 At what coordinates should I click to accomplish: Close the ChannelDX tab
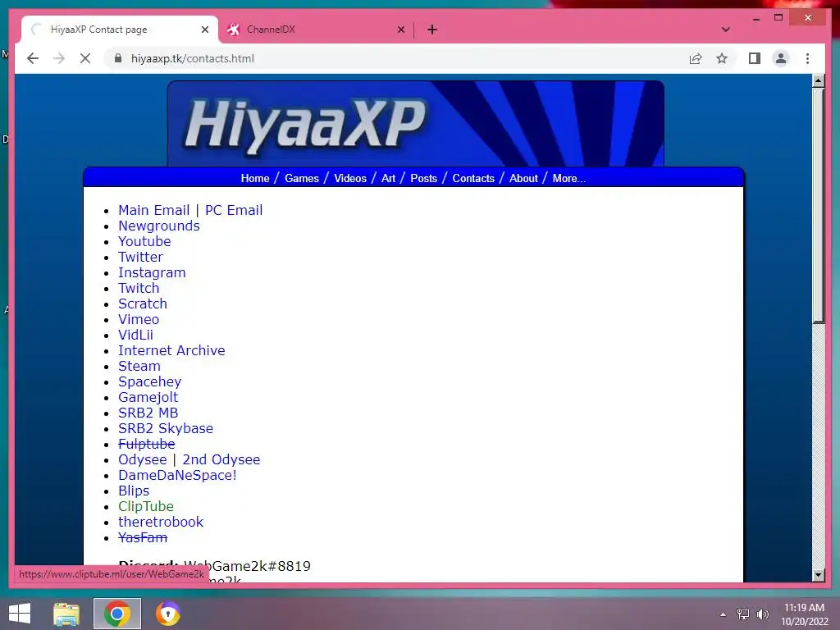click(x=400, y=30)
